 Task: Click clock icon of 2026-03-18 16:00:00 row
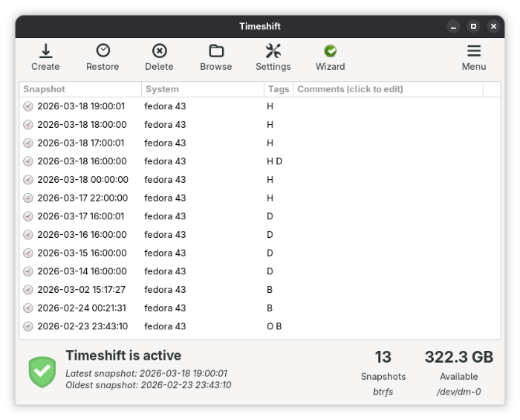pyautogui.click(x=28, y=161)
